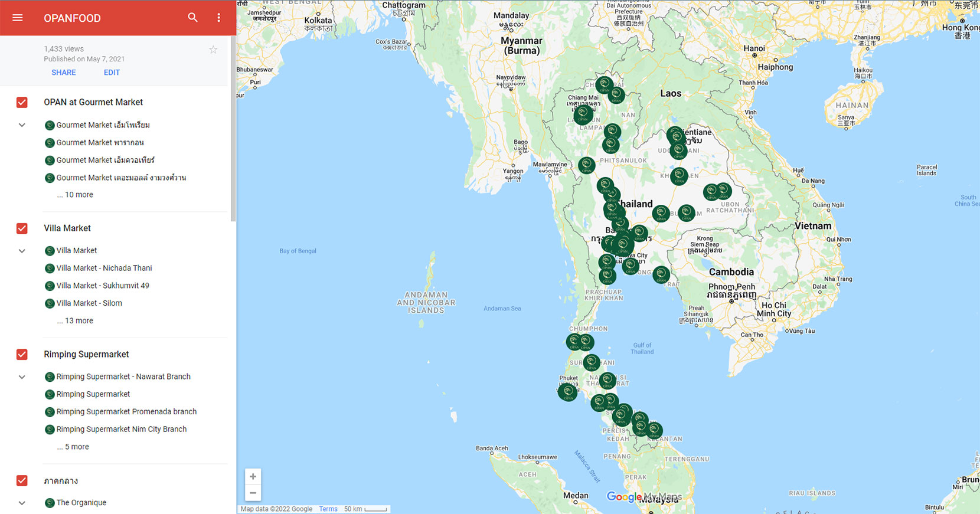Select Rimping Supermarket - Nawarat Branch
This screenshot has width=980, height=514.
[123, 377]
